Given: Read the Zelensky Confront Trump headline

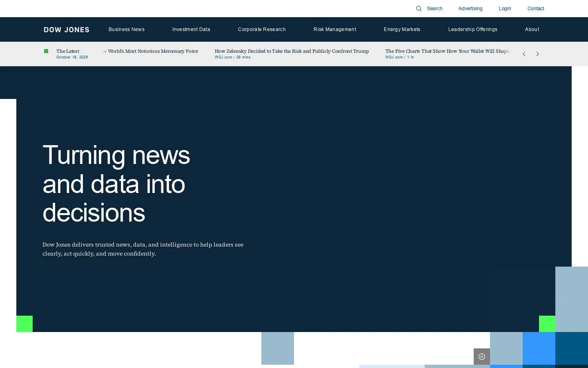Looking at the screenshot, I should (x=292, y=51).
